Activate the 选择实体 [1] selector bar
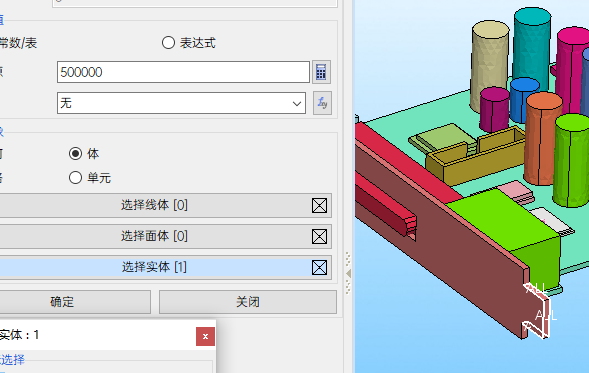 [x=166, y=267]
